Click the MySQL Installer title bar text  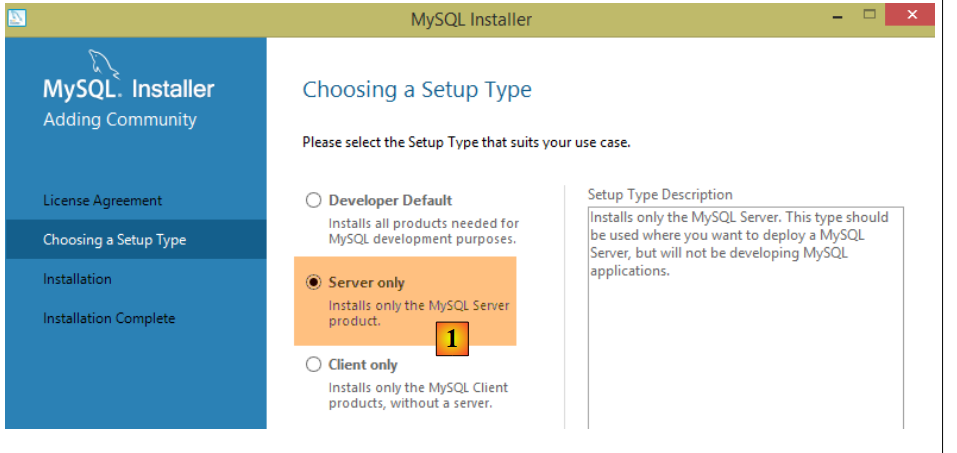point(471,19)
